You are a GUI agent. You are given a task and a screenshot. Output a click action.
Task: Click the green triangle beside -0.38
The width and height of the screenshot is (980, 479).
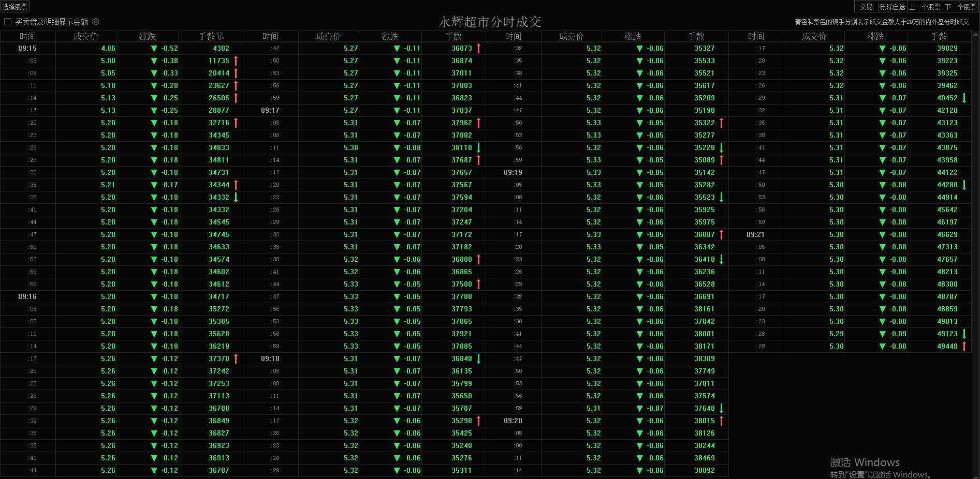click(154, 61)
